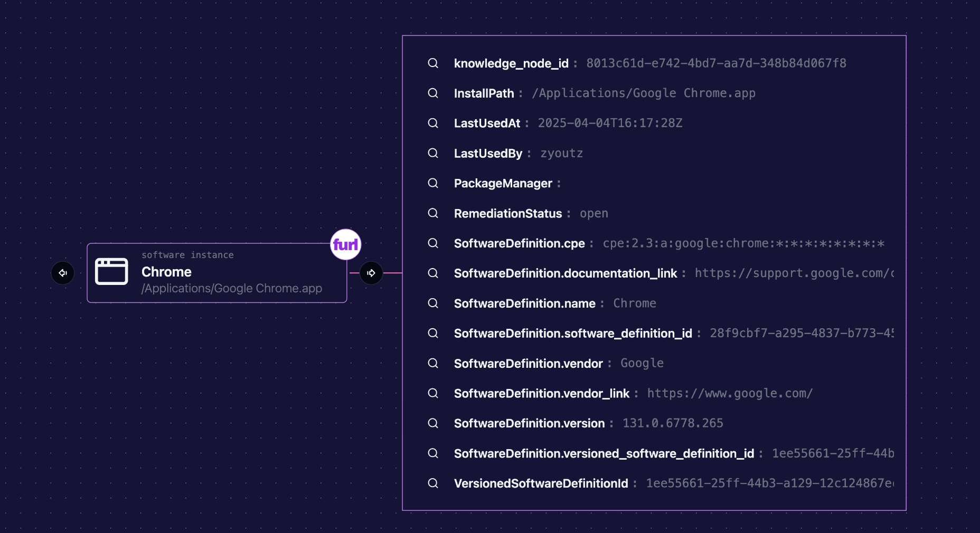Click the search icon beside PackageManager
This screenshot has height=533, width=980.
(x=433, y=184)
